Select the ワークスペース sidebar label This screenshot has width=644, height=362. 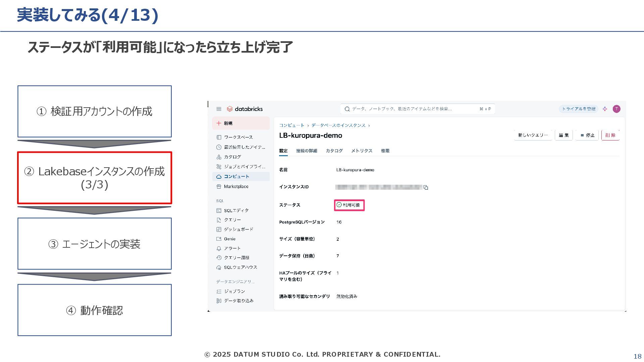(238, 137)
